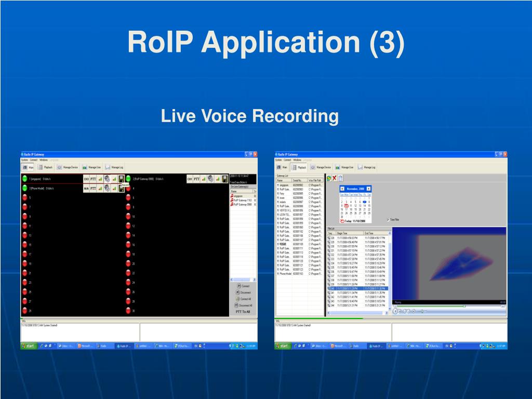Click Disconnect button in left window
The width and height of the screenshot is (532, 399).
point(243,292)
